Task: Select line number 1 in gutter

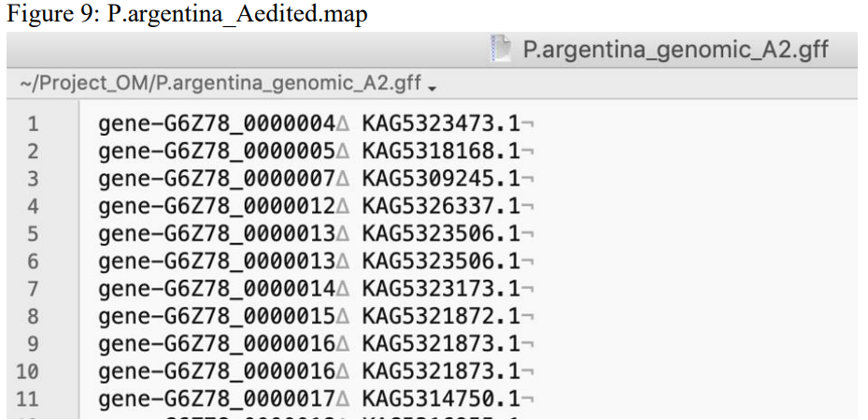Action: 33,124
